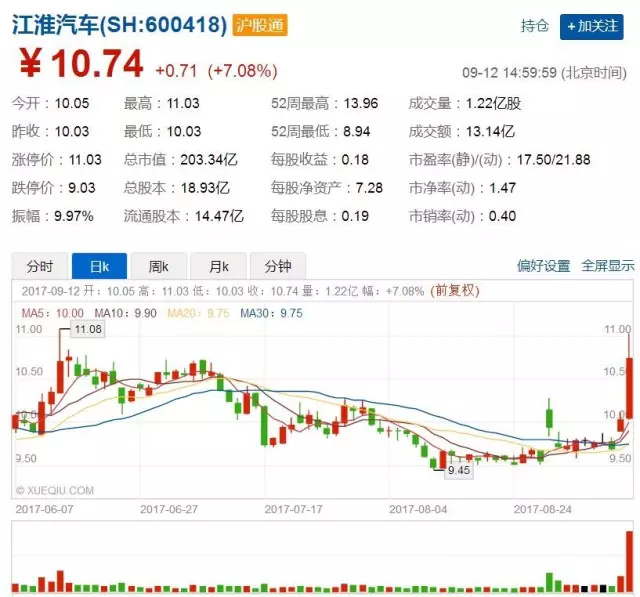
Task: Click the MA5: 10.00 indicator label
Action: coord(53,313)
